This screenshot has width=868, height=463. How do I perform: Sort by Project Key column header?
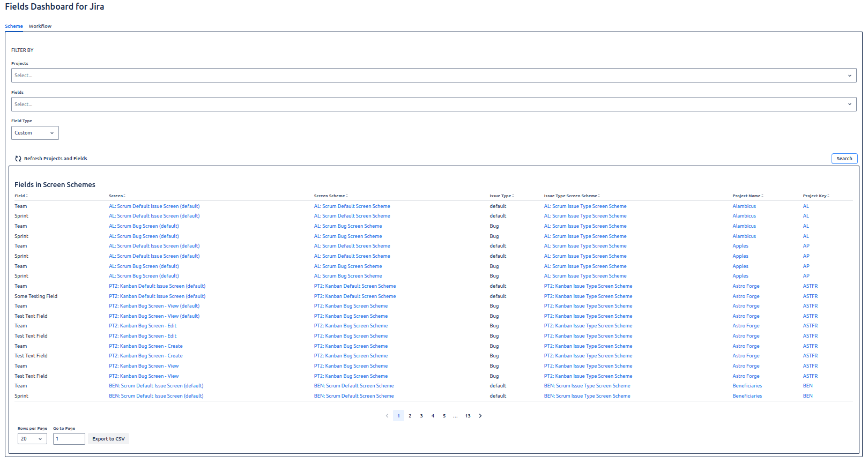point(816,196)
